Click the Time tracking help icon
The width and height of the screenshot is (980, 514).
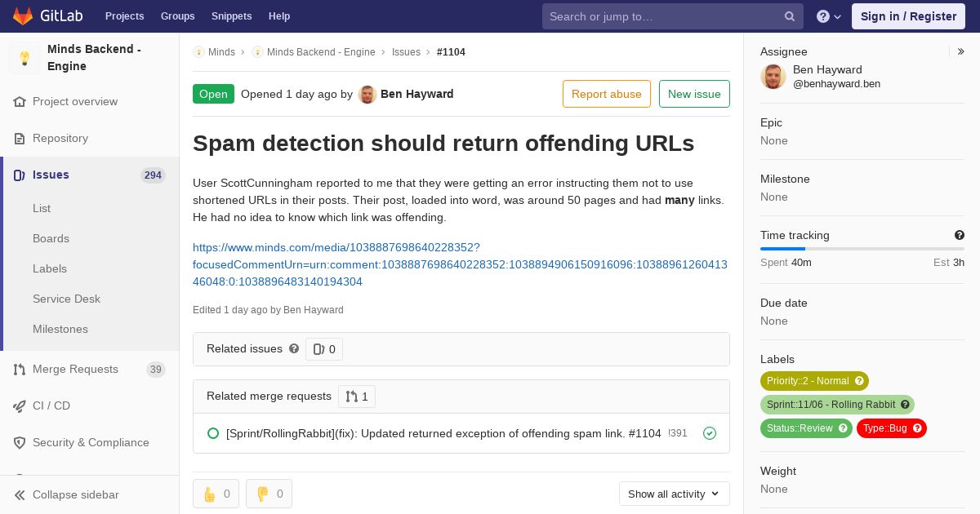pos(960,235)
